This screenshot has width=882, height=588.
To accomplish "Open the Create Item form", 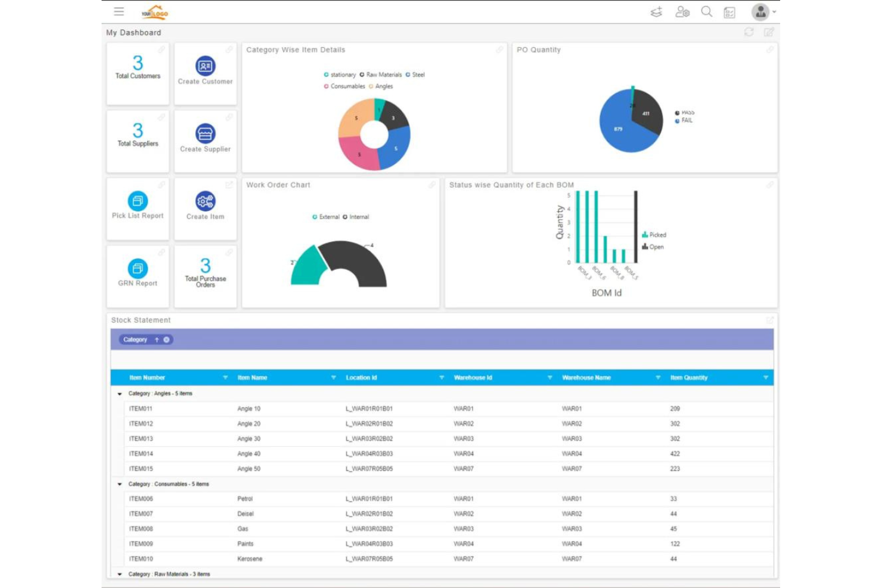I will click(x=205, y=209).
